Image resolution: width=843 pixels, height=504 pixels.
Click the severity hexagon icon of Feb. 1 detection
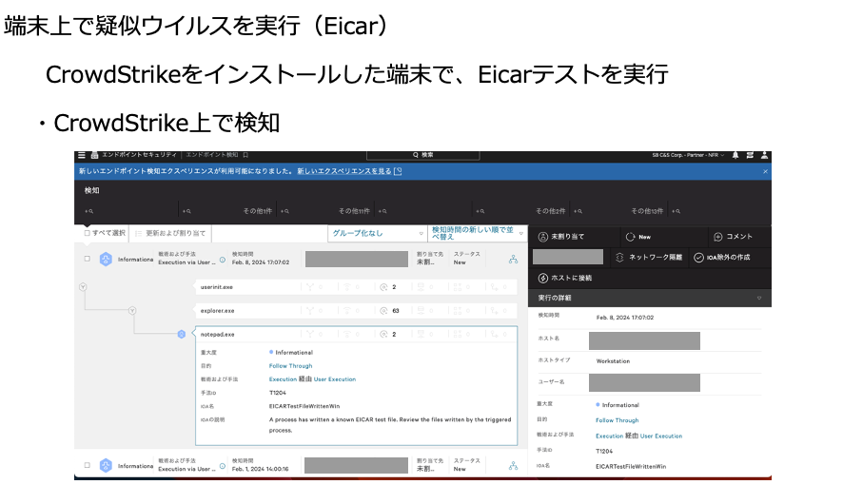[106, 466]
